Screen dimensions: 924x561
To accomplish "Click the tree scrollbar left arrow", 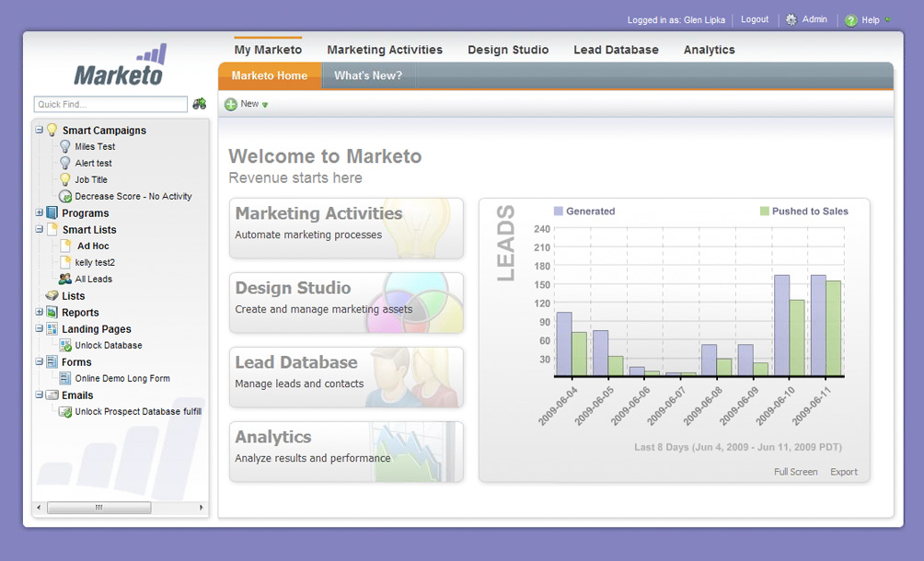I will pos(39,508).
